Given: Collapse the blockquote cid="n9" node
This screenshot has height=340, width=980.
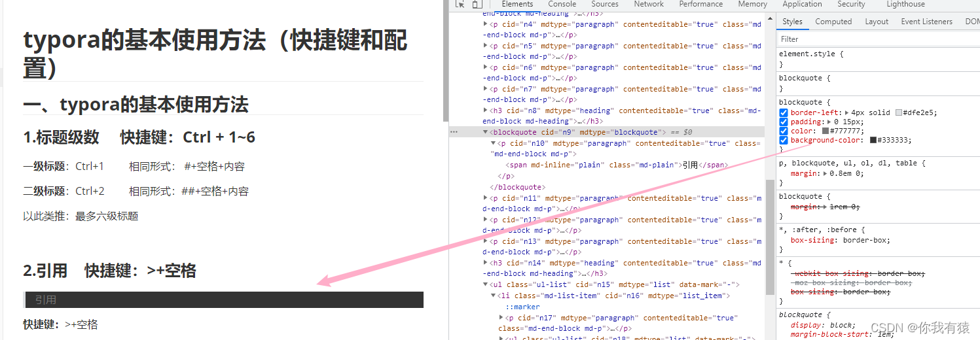Looking at the screenshot, I should 486,132.
